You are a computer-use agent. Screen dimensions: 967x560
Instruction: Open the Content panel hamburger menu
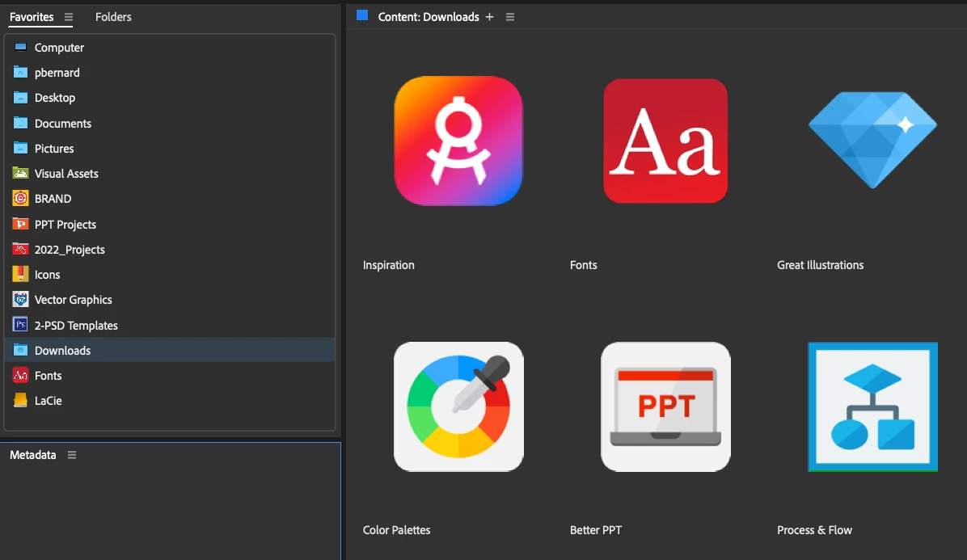pyautogui.click(x=510, y=17)
